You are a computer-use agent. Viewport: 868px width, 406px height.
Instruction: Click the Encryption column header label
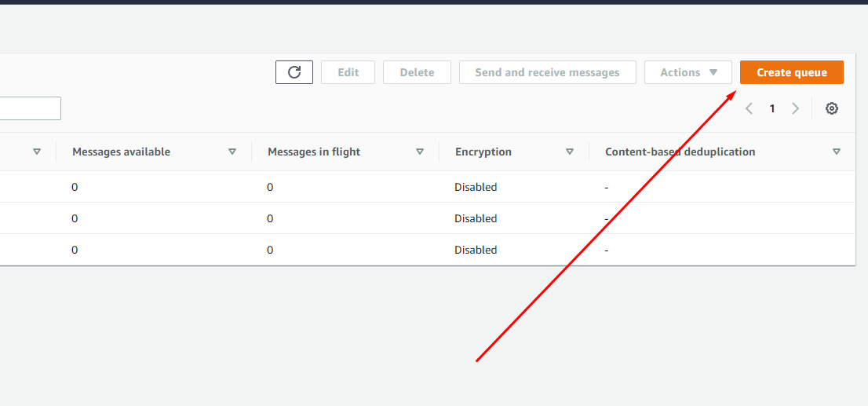pos(483,152)
